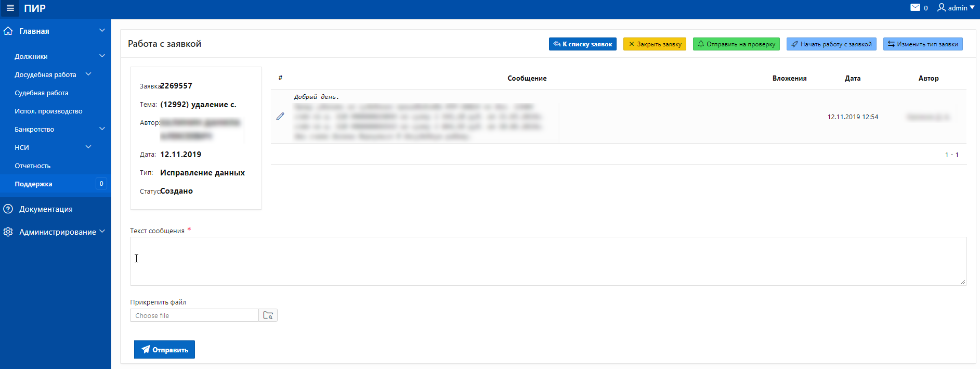Screen dimensions: 980x369
Task: Click Изменить тип заявки button
Action: tap(923, 44)
